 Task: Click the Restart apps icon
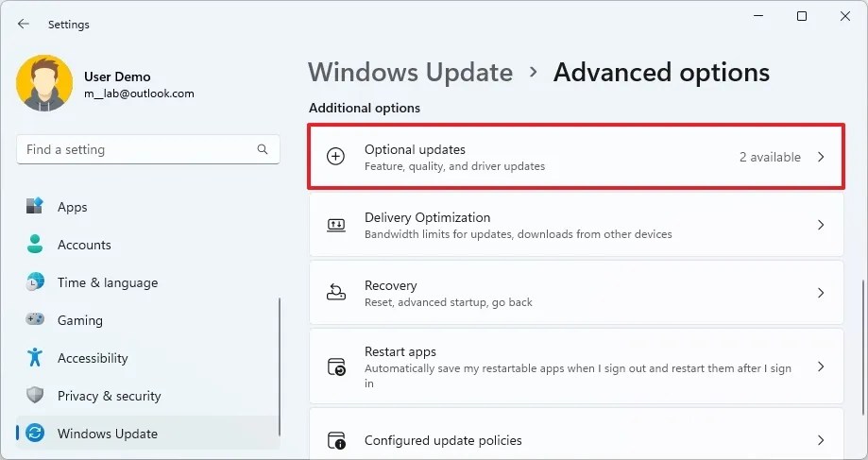click(336, 367)
